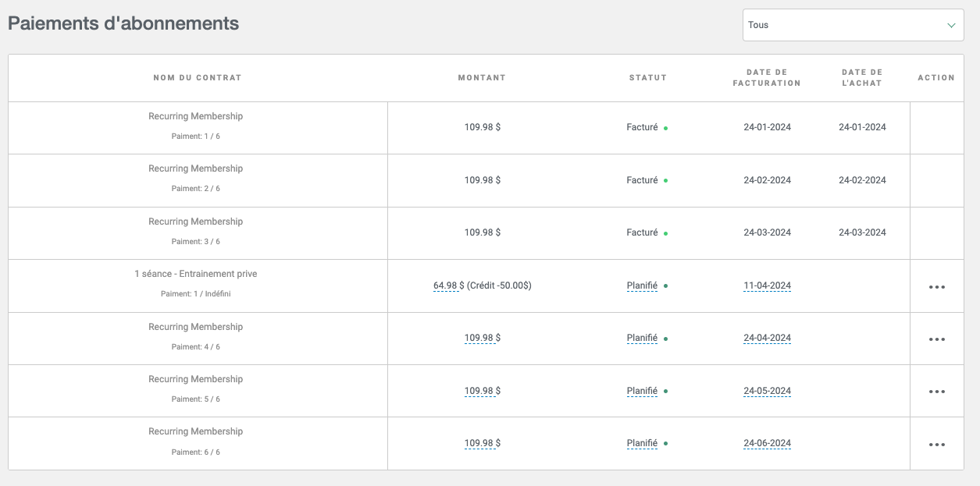Edit the 24-06-2024 billing date

pos(767,443)
